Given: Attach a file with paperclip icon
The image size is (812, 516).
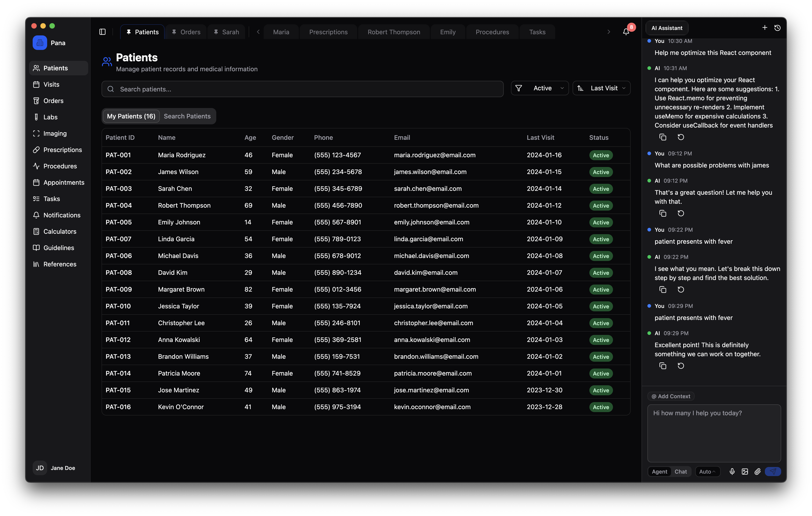Looking at the screenshot, I should pos(758,472).
